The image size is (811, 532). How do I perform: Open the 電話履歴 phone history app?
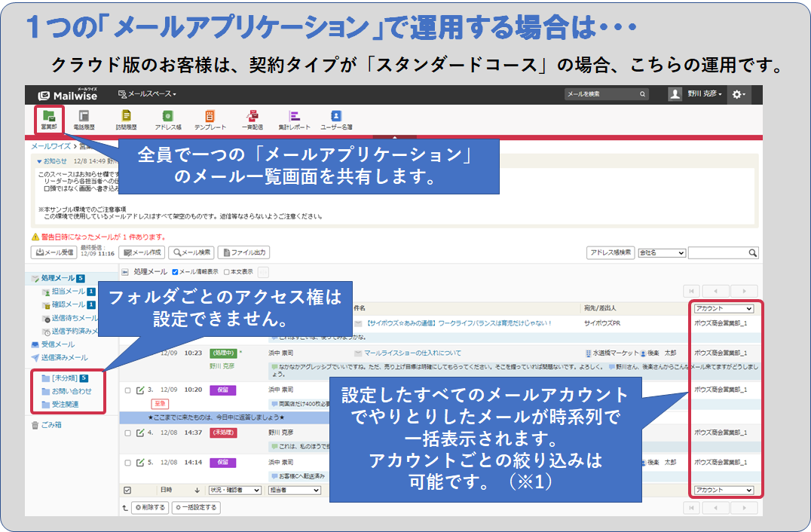pos(84,119)
